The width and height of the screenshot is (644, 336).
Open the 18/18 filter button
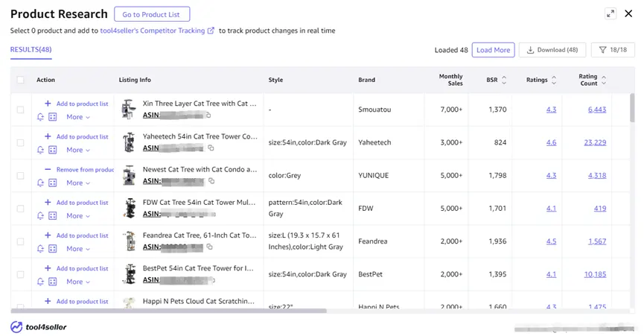pyautogui.click(x=613, y=50)
